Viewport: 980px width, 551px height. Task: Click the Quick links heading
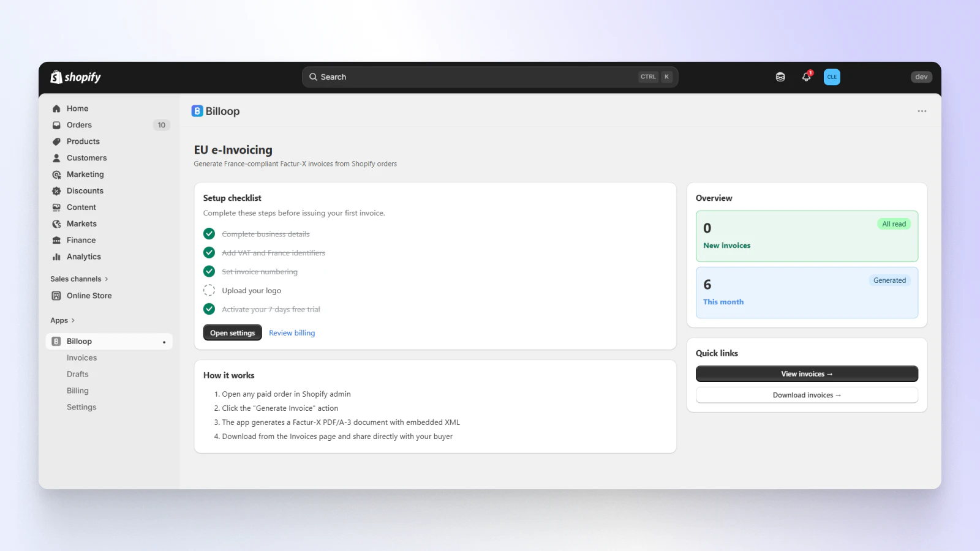[x=717, y=353]
